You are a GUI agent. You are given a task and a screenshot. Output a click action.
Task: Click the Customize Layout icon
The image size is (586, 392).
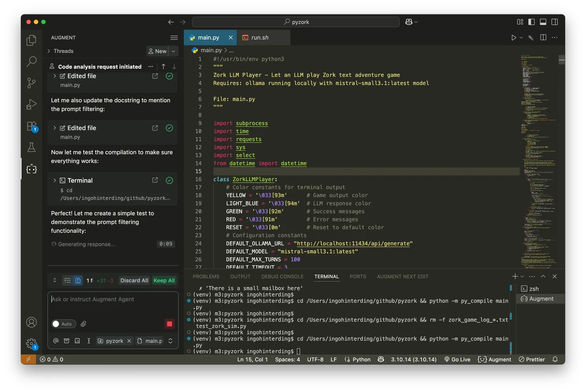(520, 22)
